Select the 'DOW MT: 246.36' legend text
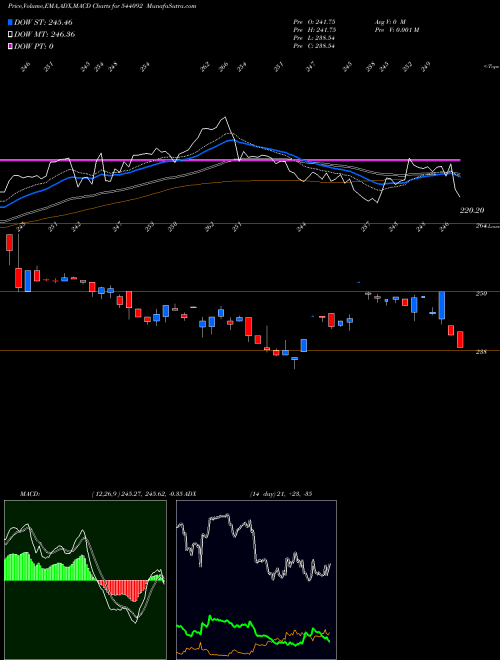Image resolution: width=500 pixels, height=660 pixels. point(45,35)
